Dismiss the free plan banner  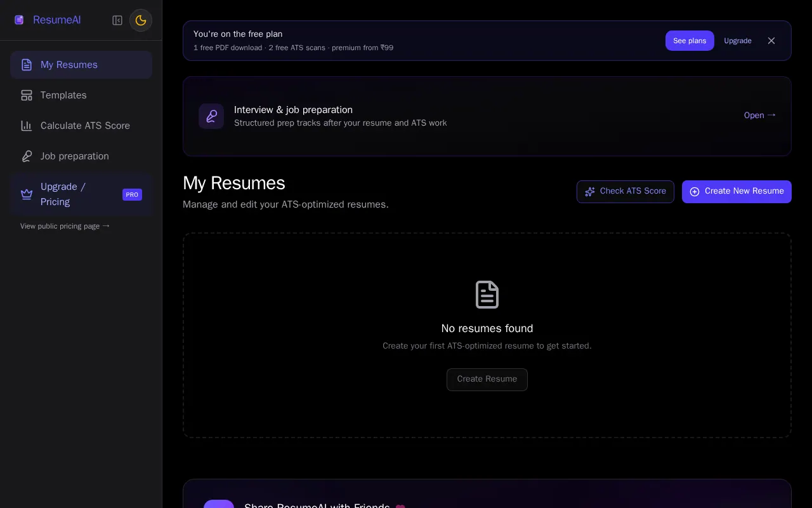771,41
